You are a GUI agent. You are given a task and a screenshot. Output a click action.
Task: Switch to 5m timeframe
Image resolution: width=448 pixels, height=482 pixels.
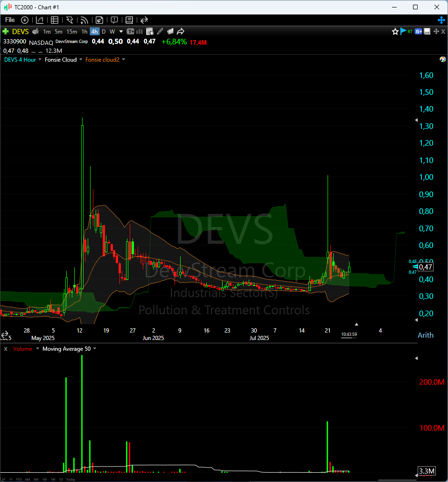[x=58, y=32]
